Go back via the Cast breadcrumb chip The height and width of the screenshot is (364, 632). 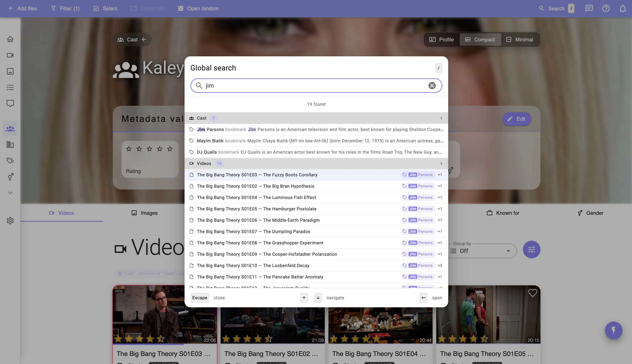[x=132, y=40]
